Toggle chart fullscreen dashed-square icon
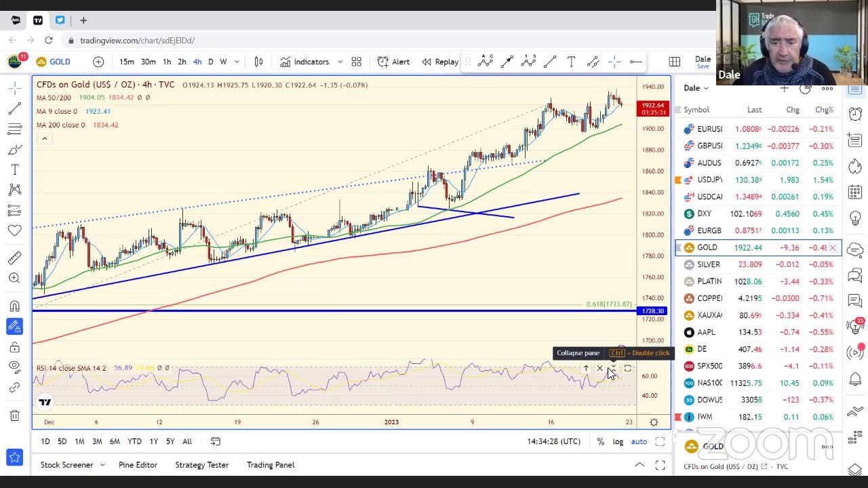The height and width of the screenshot is (488, 868). point(660,441)
